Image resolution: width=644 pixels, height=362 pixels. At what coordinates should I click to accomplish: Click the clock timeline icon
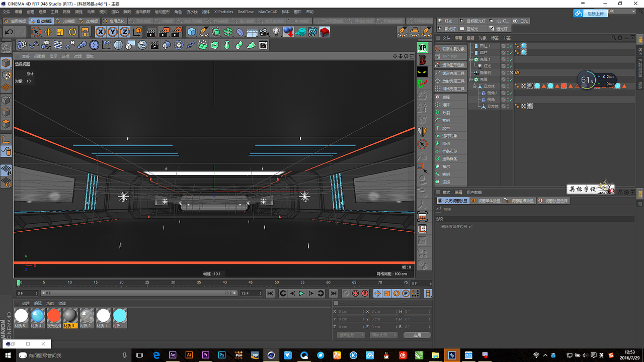click(x=94, y=45)
